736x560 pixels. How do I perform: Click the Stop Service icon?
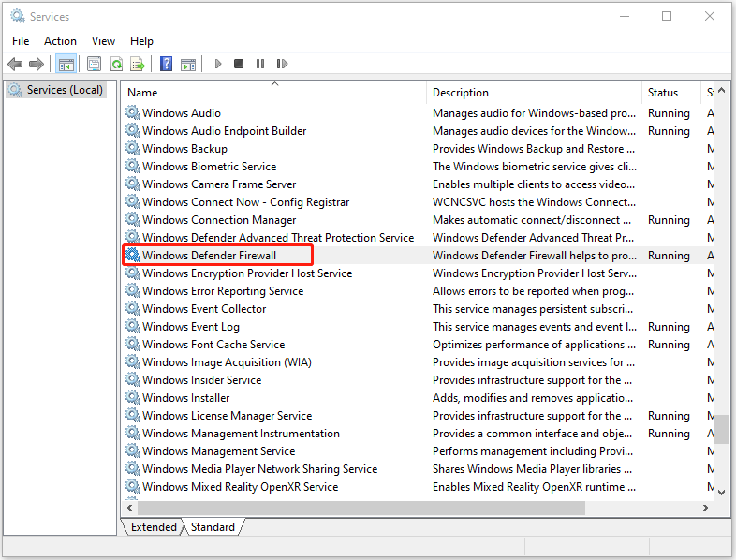pyautogui.click(x=239, y=64)
